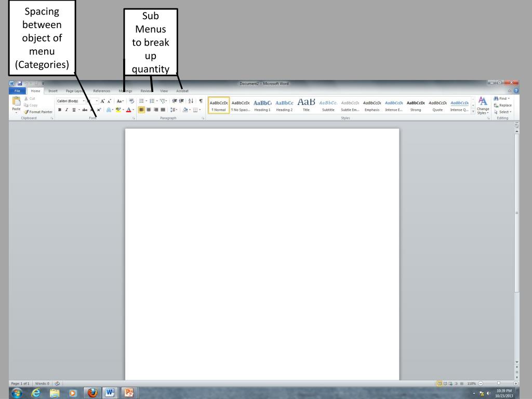Expand the Styles gallery More arrow
Screen dimensions: 532x399
tap(473, 111)
